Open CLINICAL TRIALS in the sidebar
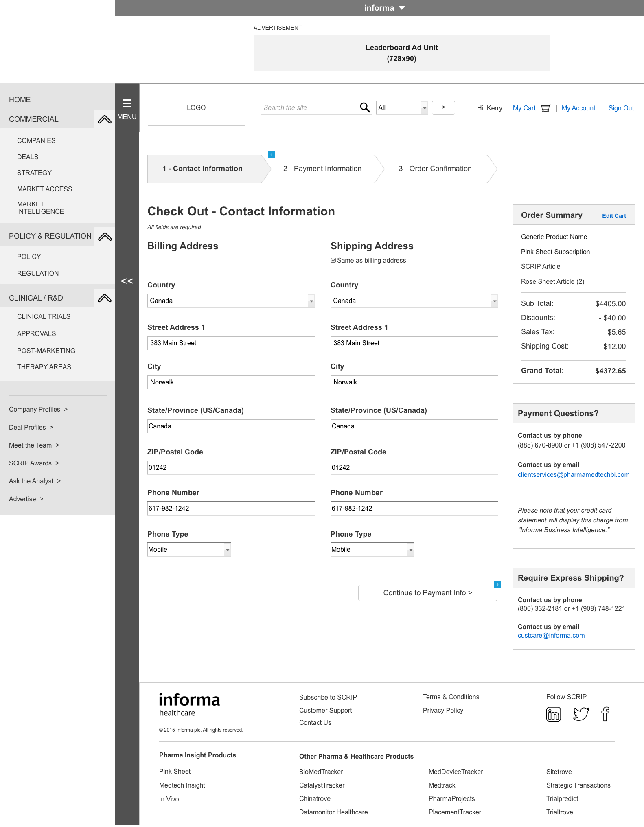 [44, 316]
